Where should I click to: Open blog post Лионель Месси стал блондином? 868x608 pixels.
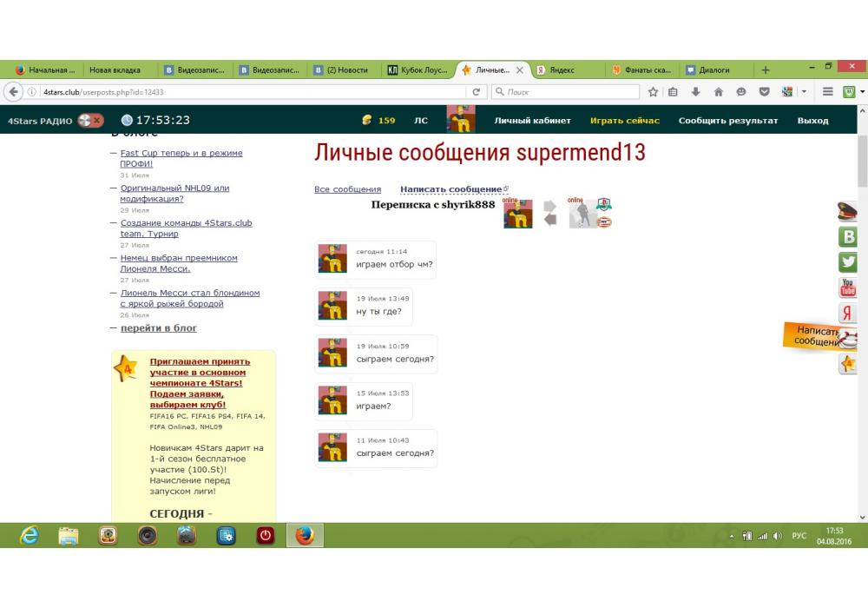(x=190, y=298)
